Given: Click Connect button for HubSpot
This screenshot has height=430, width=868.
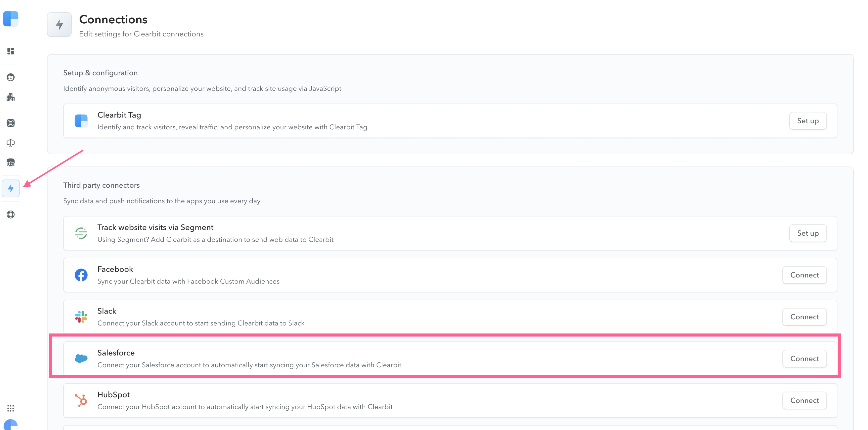Looking at the screenshot, I should pyautogui.click(x=804, y=400).
